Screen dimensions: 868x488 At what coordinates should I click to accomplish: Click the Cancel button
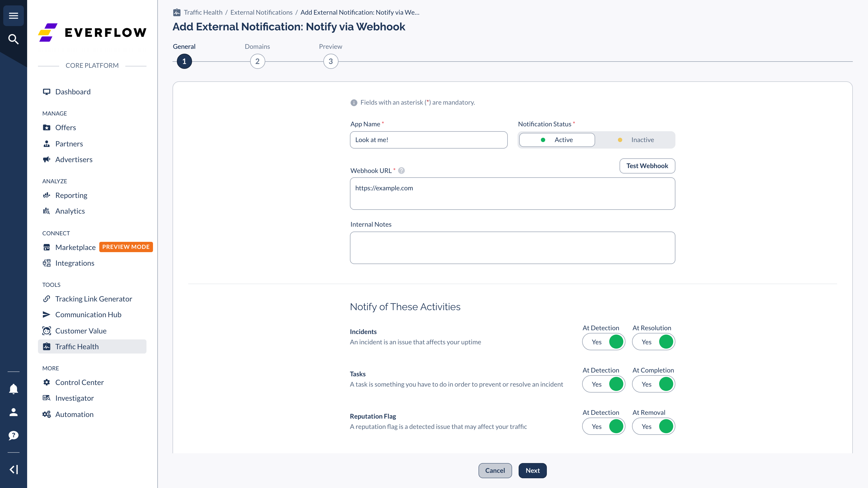[495, 470]
